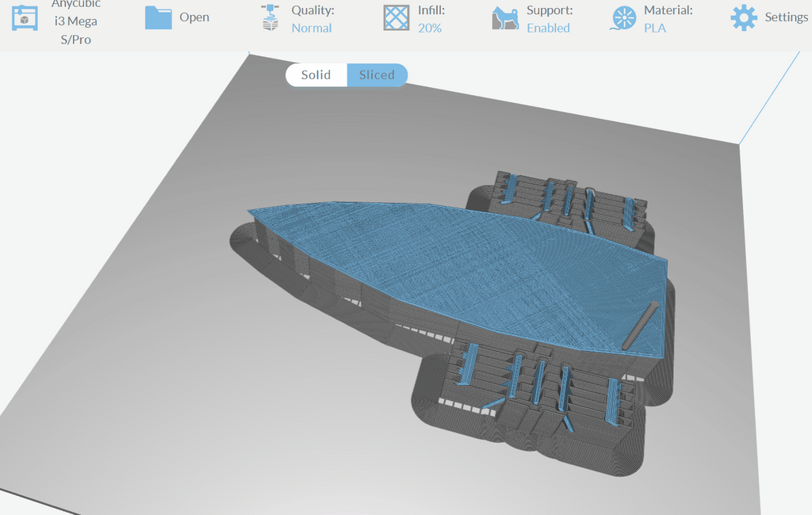Click the Support: label text
The width and height of the screenshot is (812, 515).
550,10
